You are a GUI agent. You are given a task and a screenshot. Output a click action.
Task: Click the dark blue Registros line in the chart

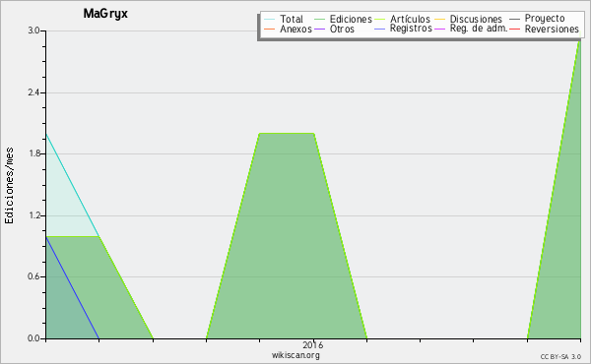tap(72, 287)
